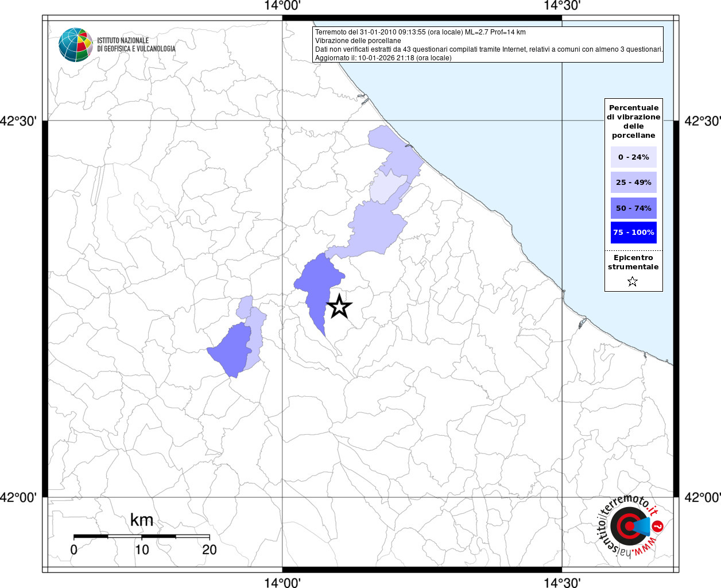Click the epicenter star on the map
Viewport: 721px width, 588px height.
[339, 307]
